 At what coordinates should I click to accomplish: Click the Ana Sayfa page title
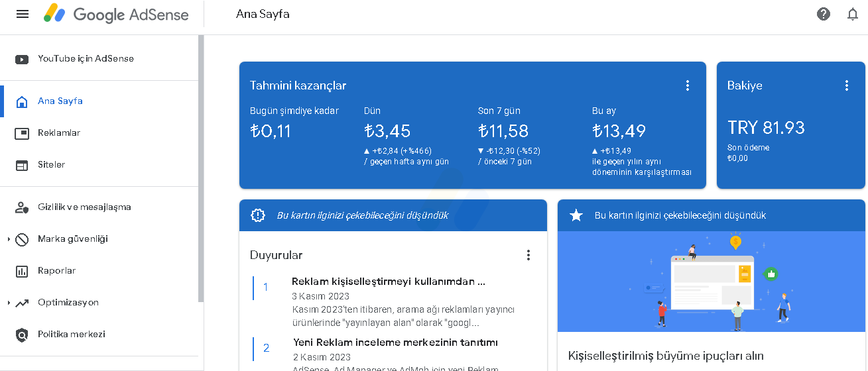click(x=263, y=14)
